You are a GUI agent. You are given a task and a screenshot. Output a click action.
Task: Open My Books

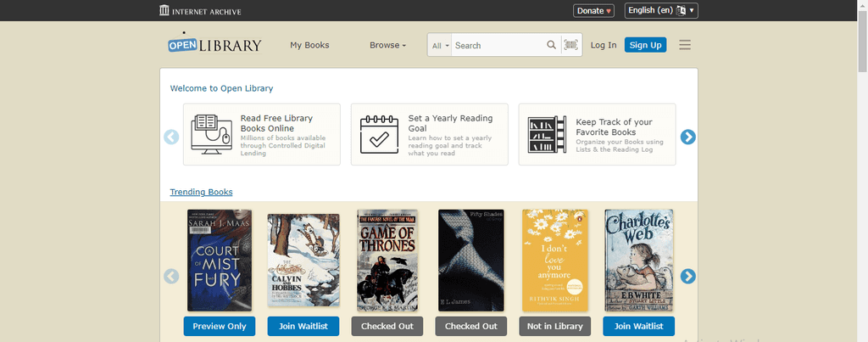[x=309, y=45]
